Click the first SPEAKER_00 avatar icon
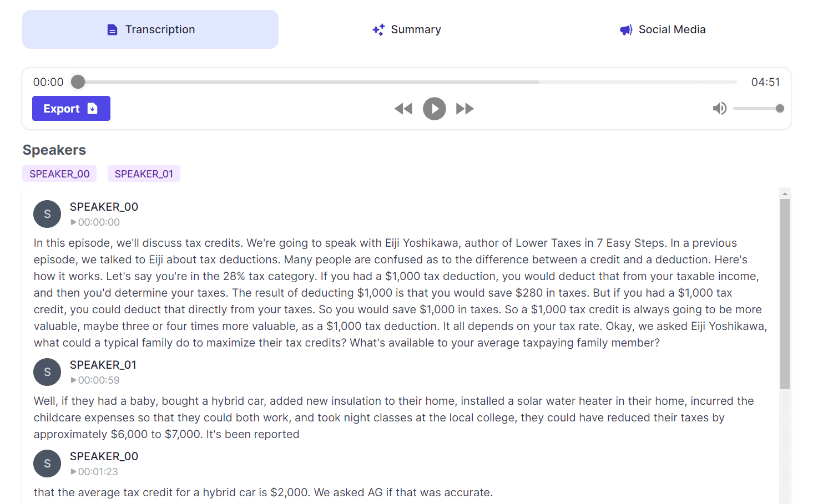Image resolution: width=818 pixels, height=504 pixels. (47, 214)
